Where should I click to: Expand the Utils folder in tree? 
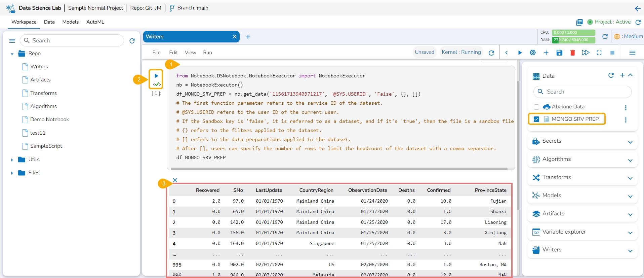[12, 160]
